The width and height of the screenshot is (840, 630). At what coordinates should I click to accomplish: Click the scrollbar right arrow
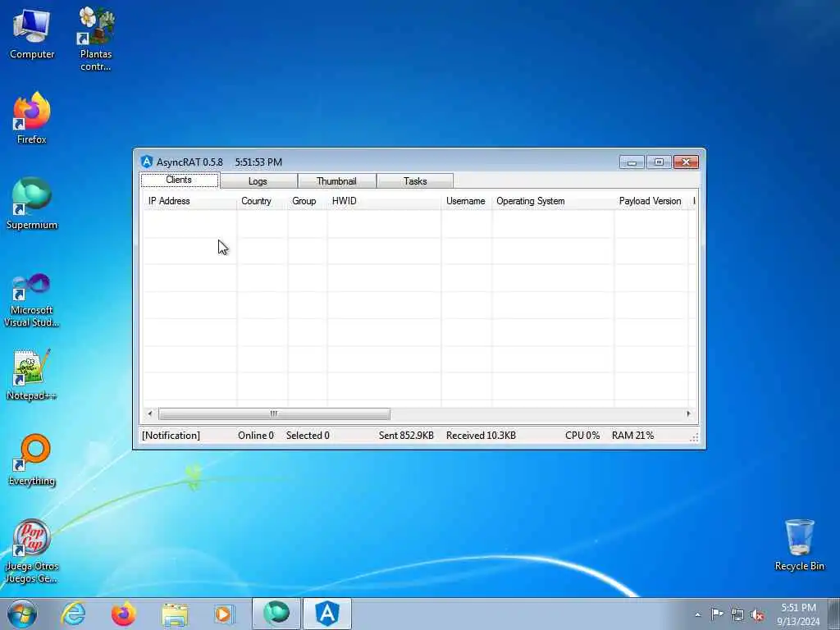coord(689,413)
